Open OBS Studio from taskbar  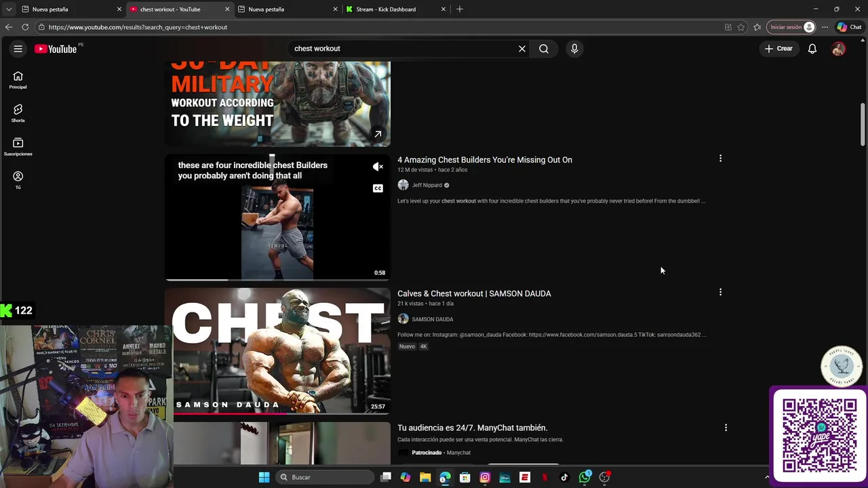(x=604, y=477)
